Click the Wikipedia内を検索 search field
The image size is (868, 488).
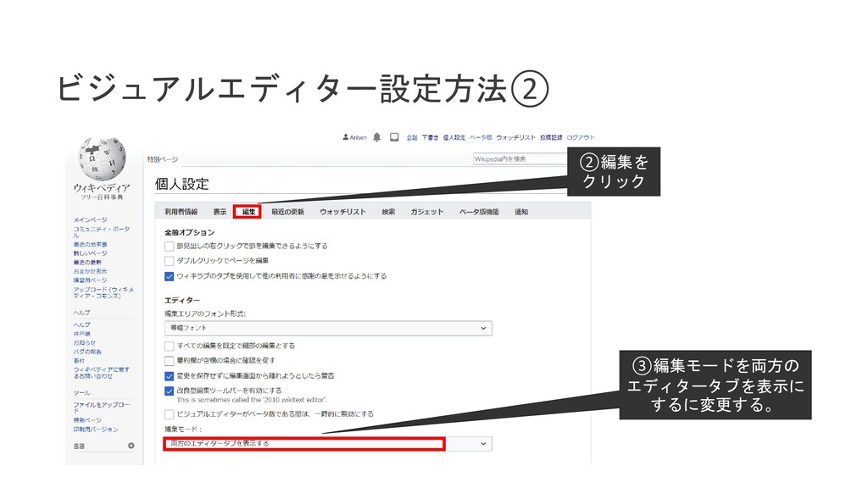[x=520, y=159]
